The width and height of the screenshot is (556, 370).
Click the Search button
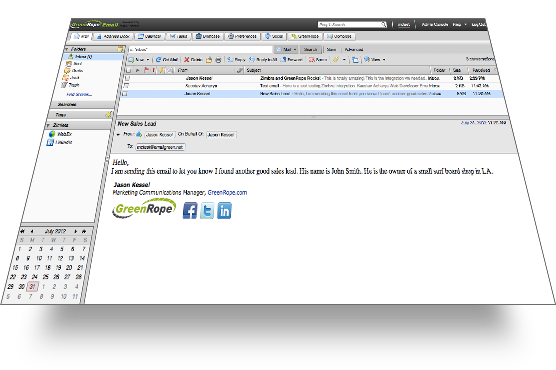tap(311, 50)
